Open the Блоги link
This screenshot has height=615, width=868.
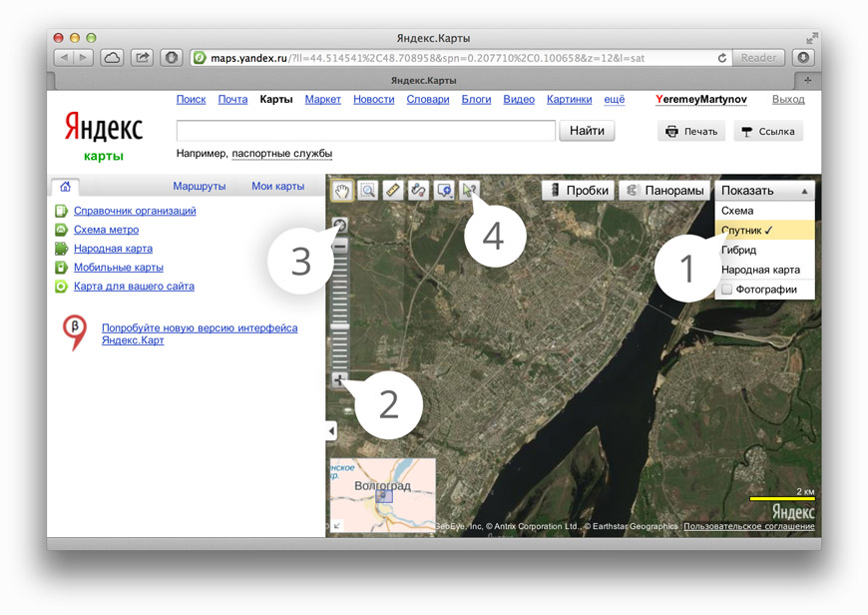(476, 99)
